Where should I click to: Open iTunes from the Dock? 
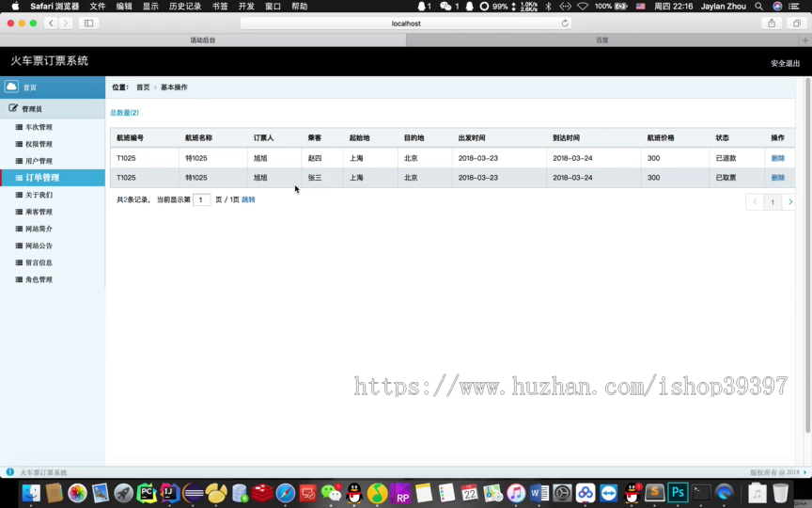[x=516, y=493]
